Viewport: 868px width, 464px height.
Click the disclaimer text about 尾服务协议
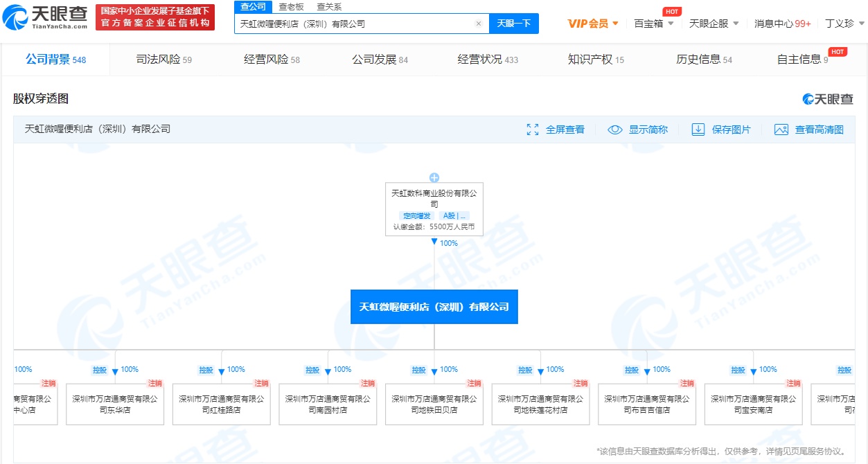pyautogui.click(x=721, y=452)
